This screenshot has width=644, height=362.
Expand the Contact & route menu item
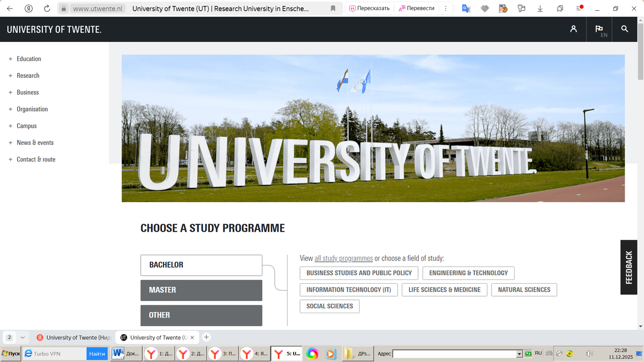(x=32, y=159)
